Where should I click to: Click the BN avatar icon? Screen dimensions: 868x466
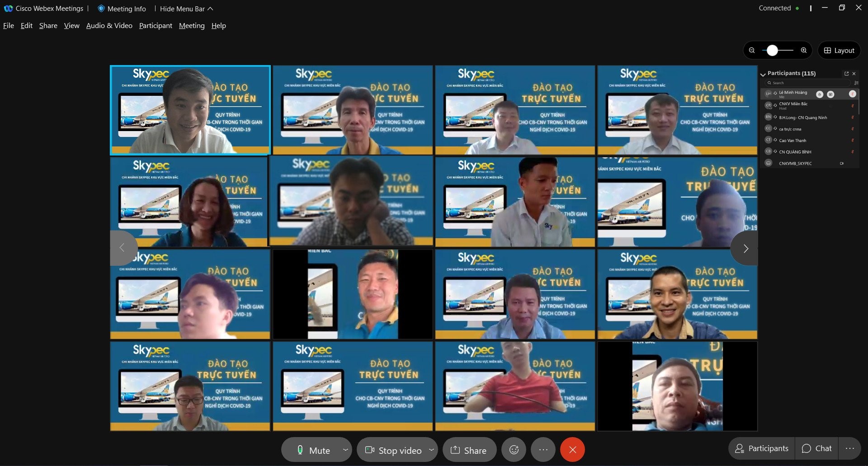[768, 117]
